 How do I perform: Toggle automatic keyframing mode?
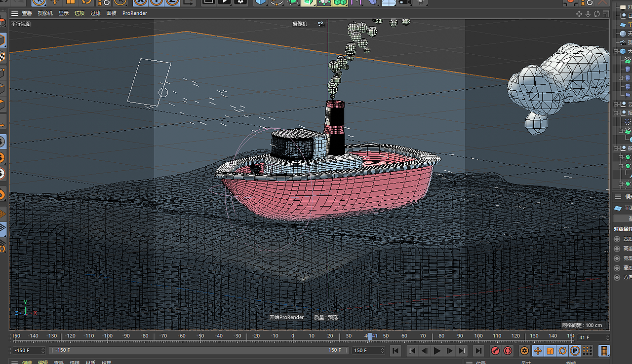click(507, 350)
